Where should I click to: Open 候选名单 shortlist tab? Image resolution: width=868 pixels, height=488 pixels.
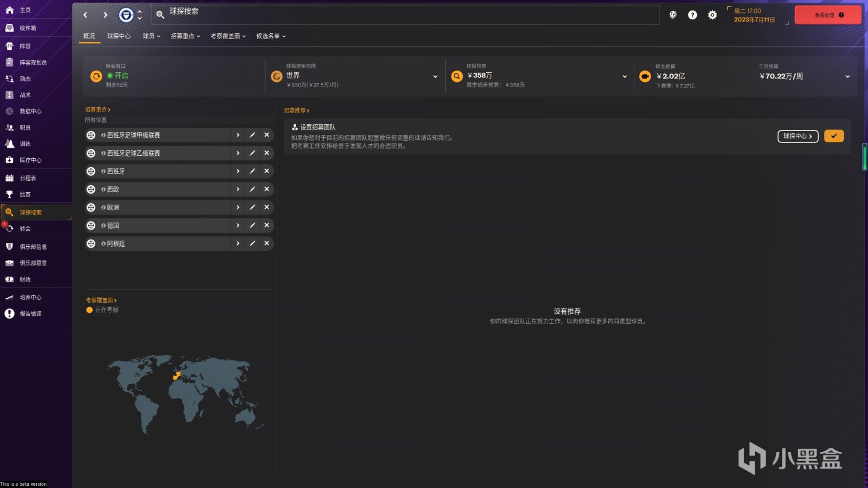tap(271, 36)
